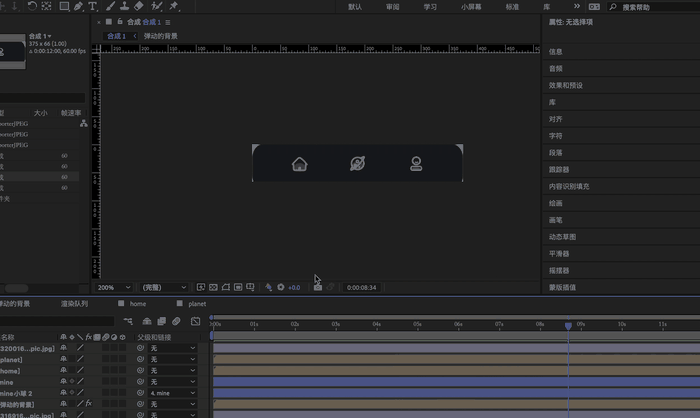This screenshot has height=418, width=700.
Task: Click the flowchart icon in project panel
Action: pyautogui.click(x=83, y=124)
